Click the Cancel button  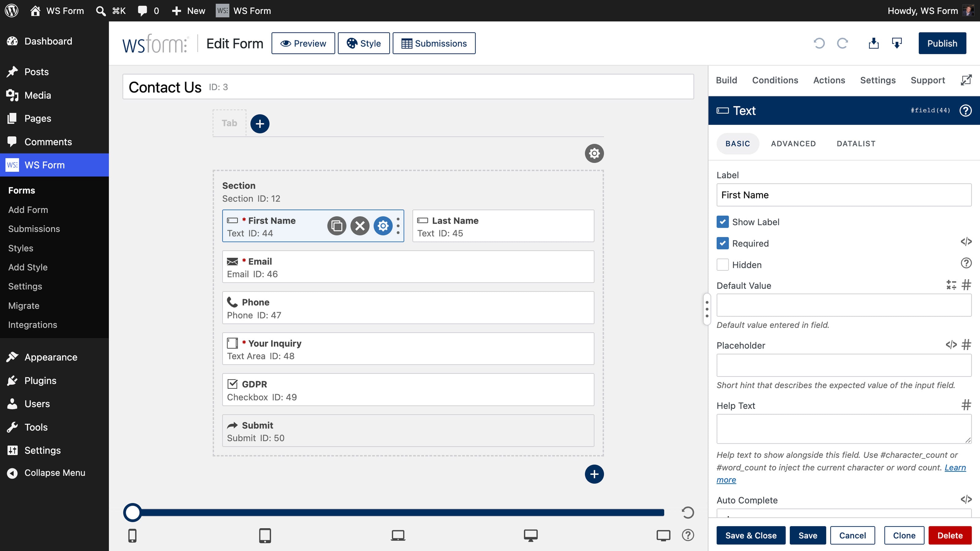point(853,535)
